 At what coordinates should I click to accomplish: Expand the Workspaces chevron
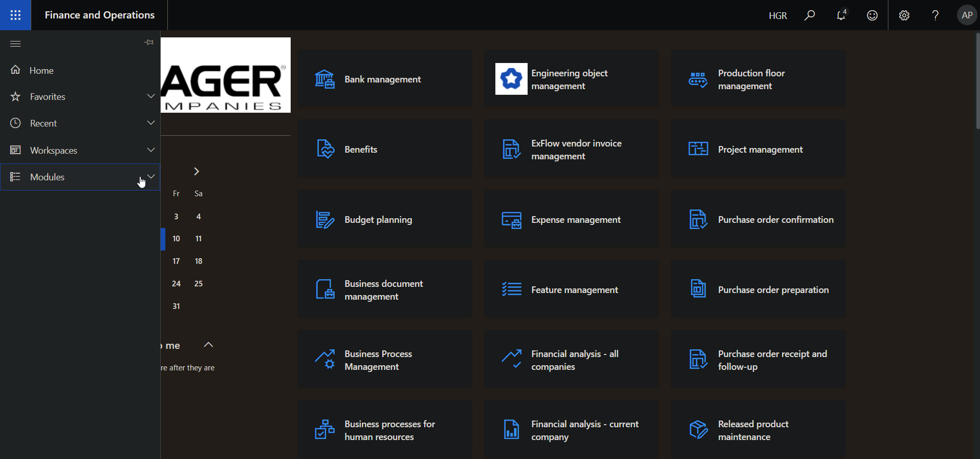(151, 150)
